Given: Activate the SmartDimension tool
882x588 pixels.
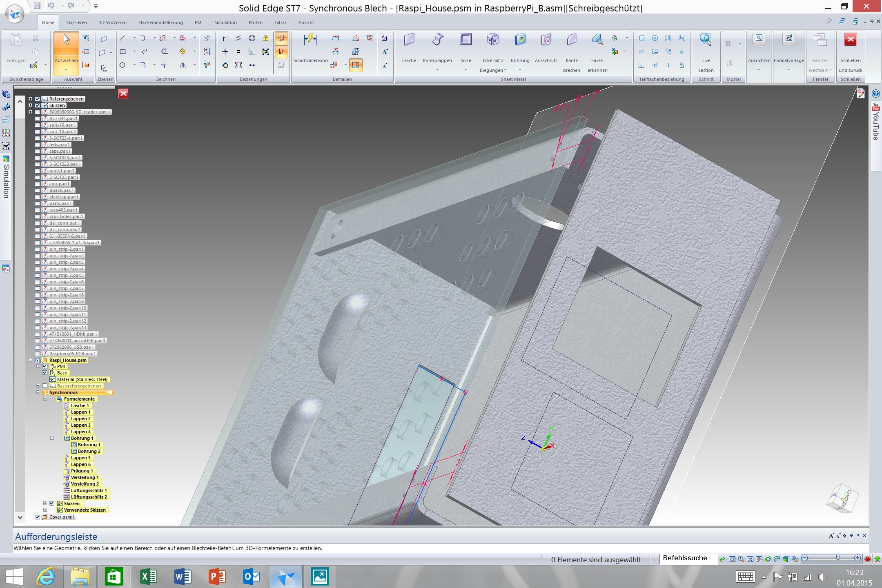Looking at the screenshot, I should 310,48.
